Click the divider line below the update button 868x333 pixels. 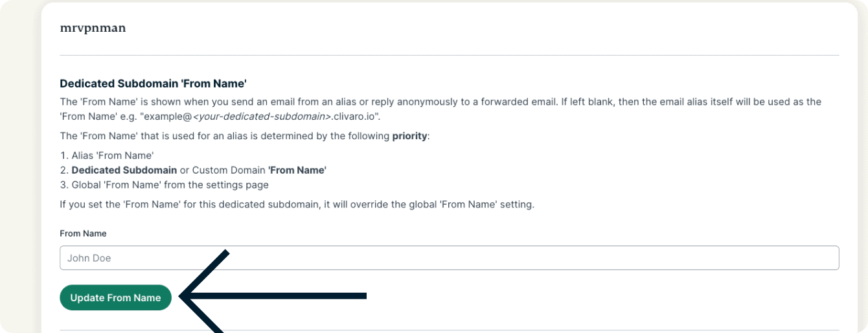[x=449, y=330]
